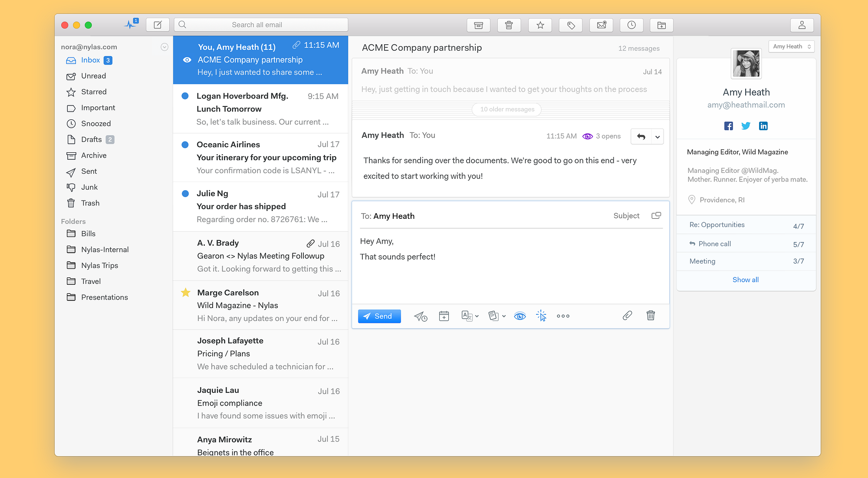This screenshot has width=868, height=478.
Task: Click the calendar scheduling icon in composer
Action: pyautogui.click(x=444, y=316)
